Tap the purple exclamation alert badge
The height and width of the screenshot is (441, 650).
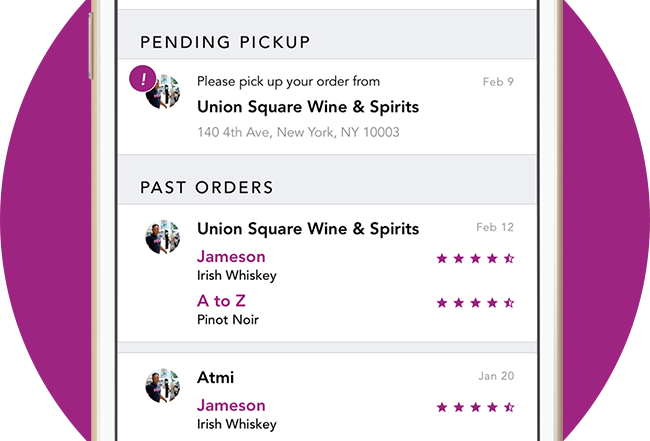[x=143, y=78]
